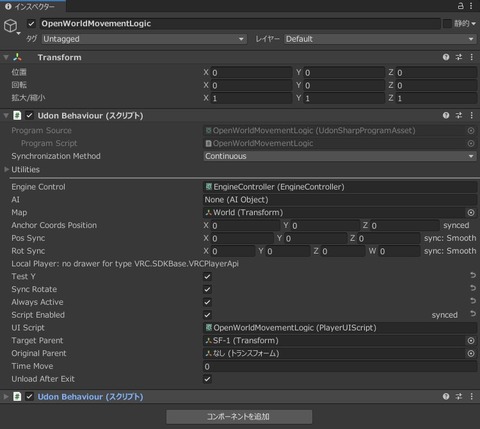
Task: Revert Always Active value arrow icon
Action: coord(473,301)
